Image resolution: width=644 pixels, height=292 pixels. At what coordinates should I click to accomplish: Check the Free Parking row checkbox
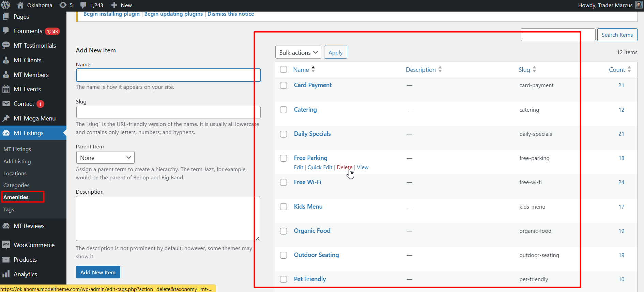pyautogui.click(x=283, y=158)
